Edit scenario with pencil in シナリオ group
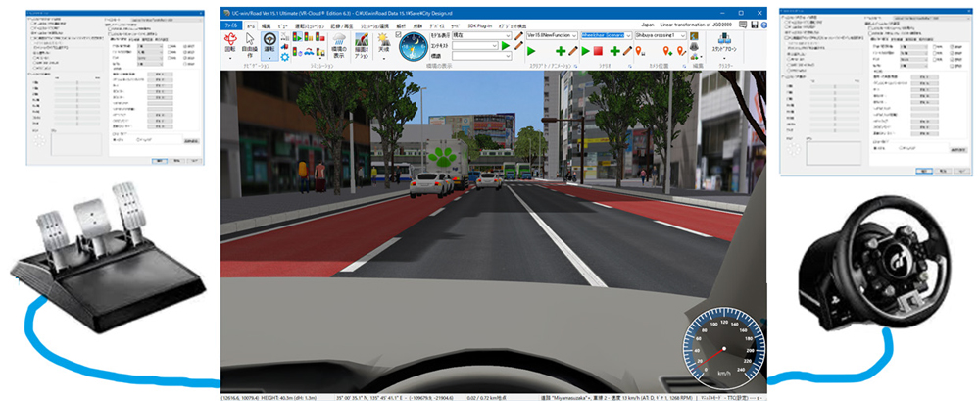 [627, 51]
